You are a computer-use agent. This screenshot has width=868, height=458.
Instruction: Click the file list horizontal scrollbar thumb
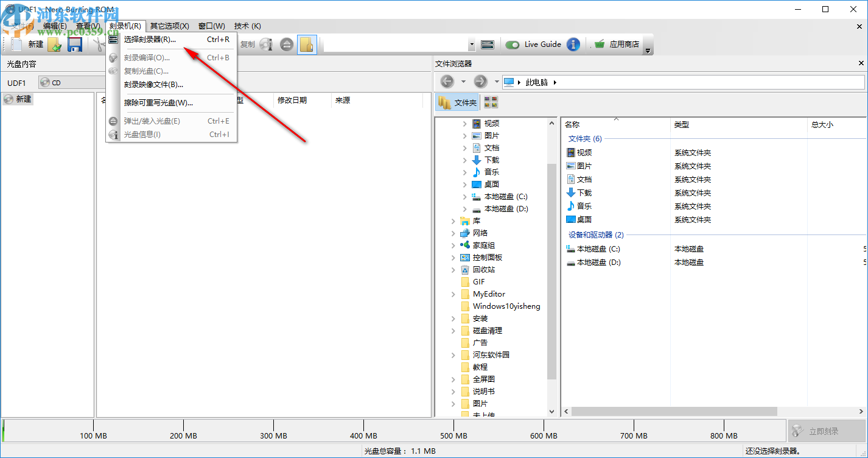click(674, 412)
